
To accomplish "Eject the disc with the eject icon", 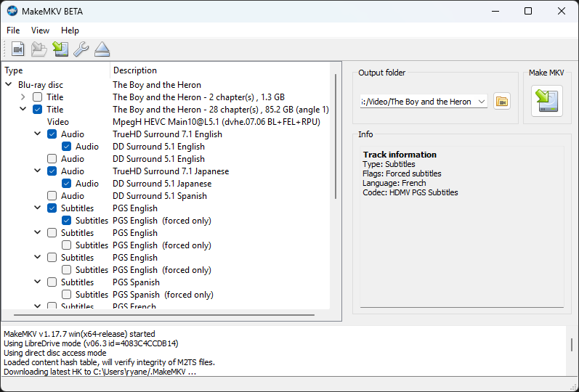I will pyautogui.click(x=102, y=49).
